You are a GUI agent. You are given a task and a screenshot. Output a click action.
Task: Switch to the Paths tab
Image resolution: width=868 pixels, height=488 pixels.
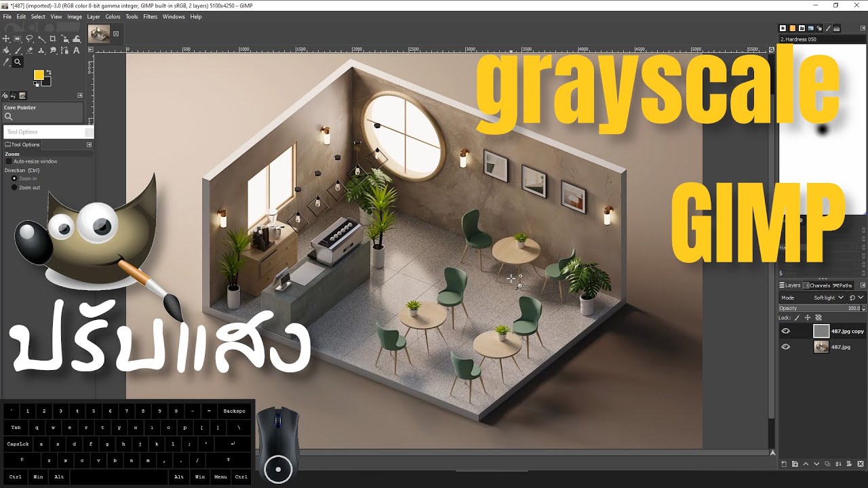tap(843, 285)
